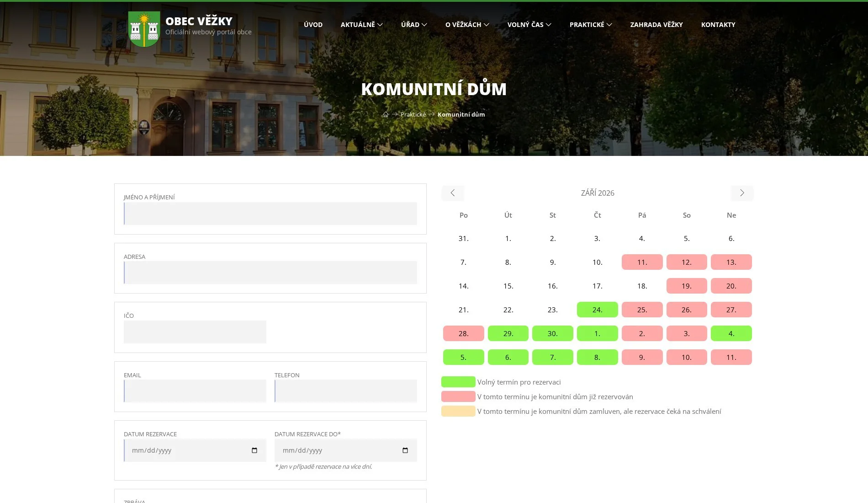This screenshot has width=868, height=503.
Task: Click the home icon in breadcrumb
Action: click(386, 114)
